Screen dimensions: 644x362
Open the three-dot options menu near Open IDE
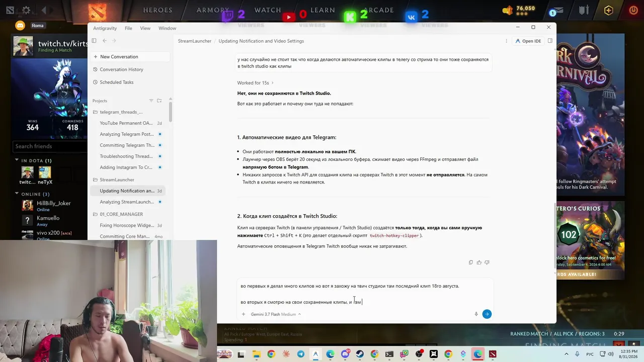(x=506, y=41)
